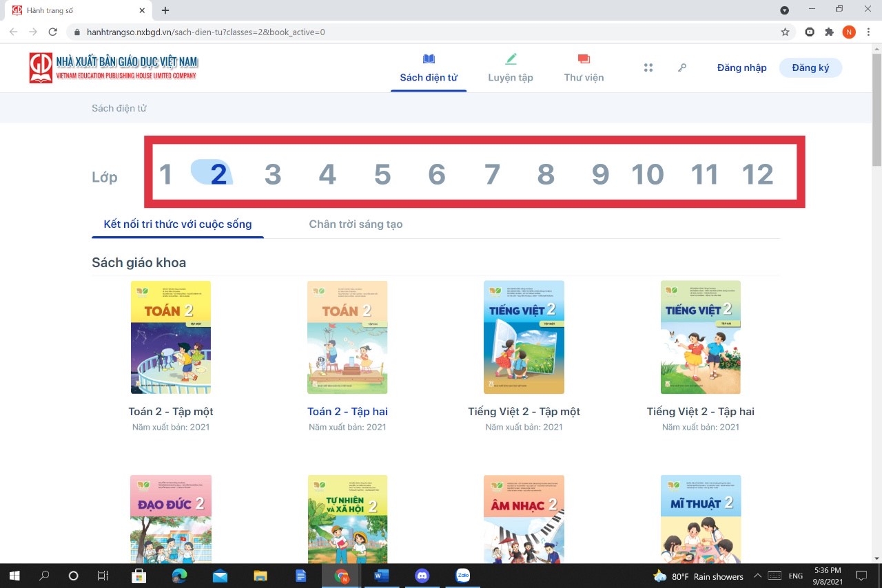This screenshot has height=588, width=882.
Task: Show hidden system tray icons chevron
Action: tap(757, 576)
